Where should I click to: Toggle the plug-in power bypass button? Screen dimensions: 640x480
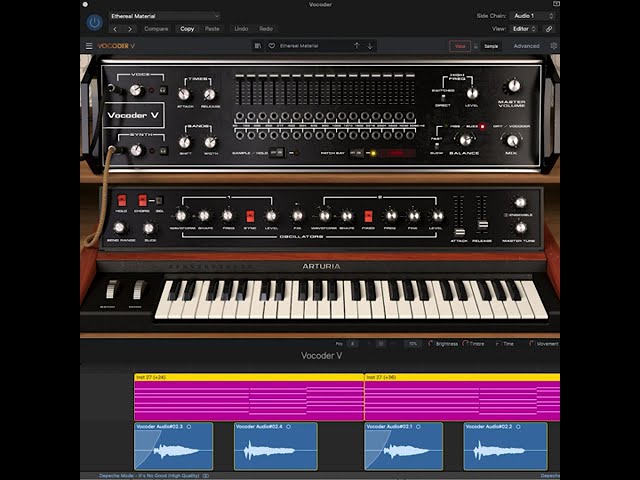[94, 22]
